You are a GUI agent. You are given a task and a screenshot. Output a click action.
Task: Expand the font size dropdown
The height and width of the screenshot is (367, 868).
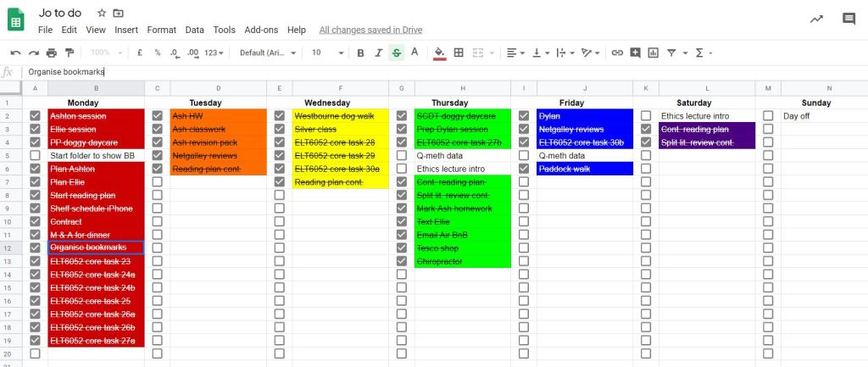325,53
